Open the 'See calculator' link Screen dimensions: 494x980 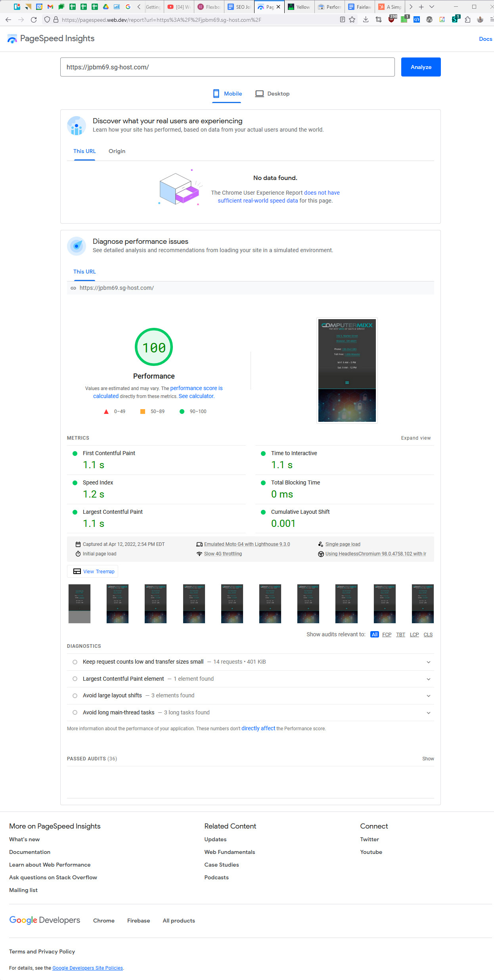coord(196,396)
